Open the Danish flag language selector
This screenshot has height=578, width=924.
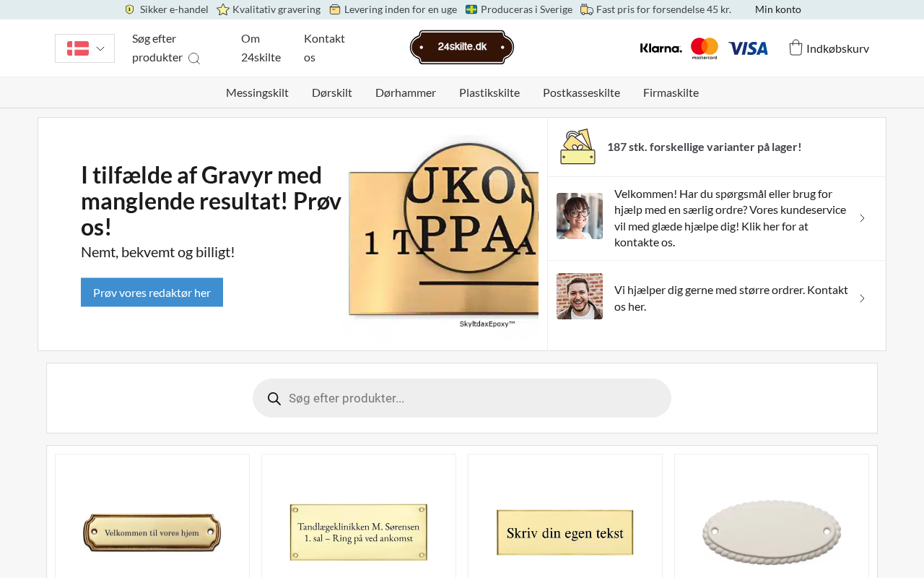(84, 48)
